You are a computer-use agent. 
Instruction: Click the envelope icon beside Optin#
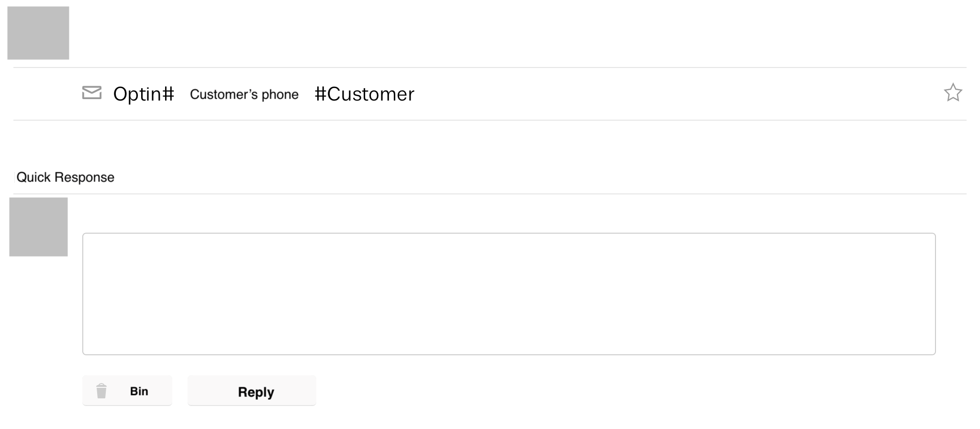pos(92,93)
